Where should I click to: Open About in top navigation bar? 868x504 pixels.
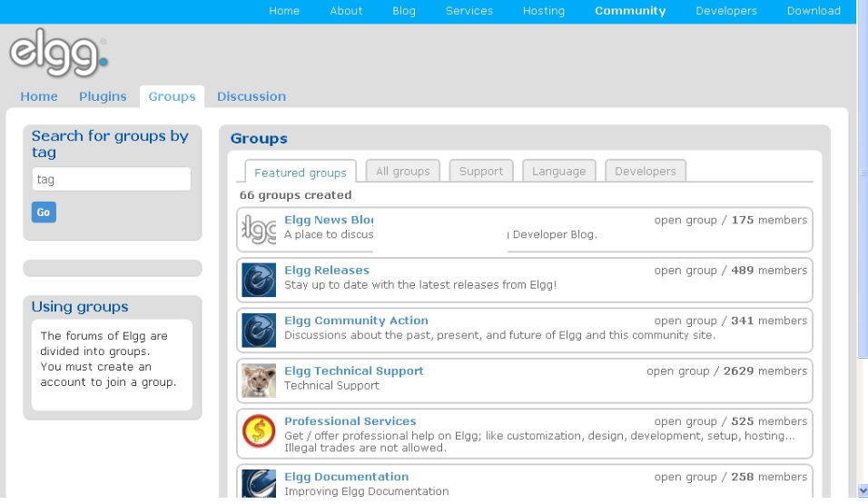click(346, 11)
